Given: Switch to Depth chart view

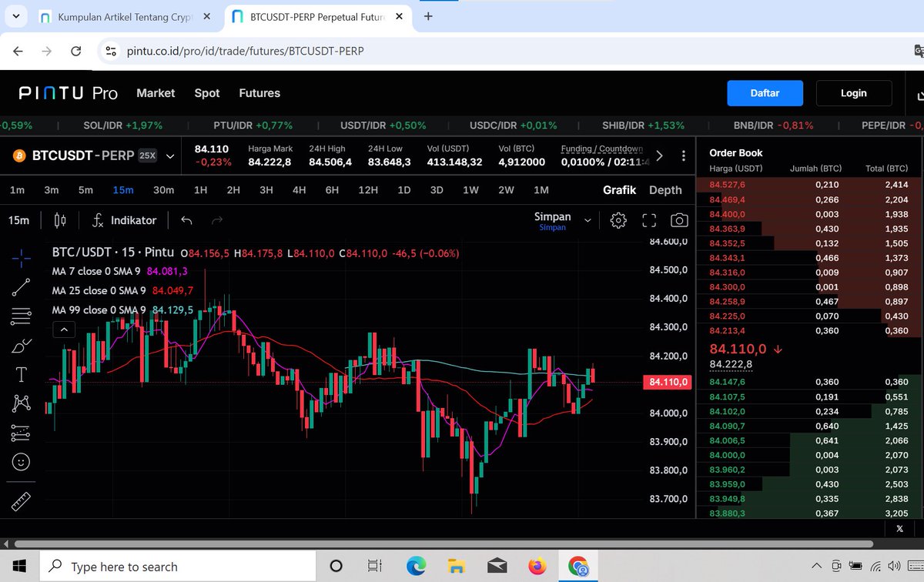Looking at the screenshot, I should [x=665, y=190].
